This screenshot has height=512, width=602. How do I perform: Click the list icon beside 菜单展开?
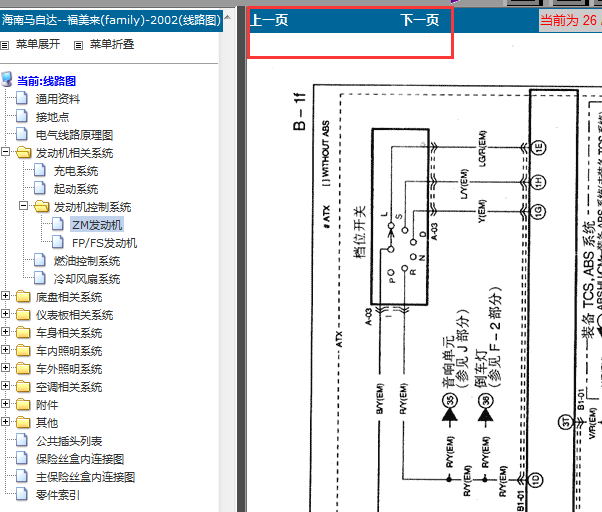click(5, 45)
